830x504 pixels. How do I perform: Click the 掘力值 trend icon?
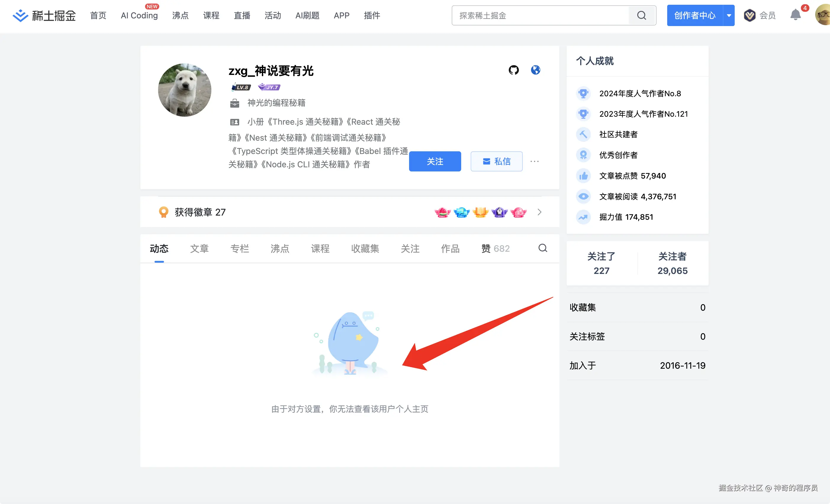(x=583, y=217)
